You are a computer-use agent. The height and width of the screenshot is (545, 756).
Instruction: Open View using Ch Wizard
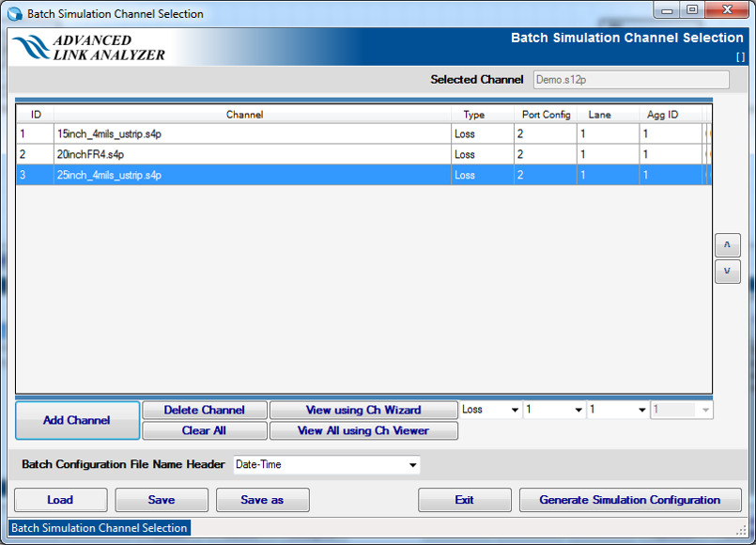(x=363, y=411)
